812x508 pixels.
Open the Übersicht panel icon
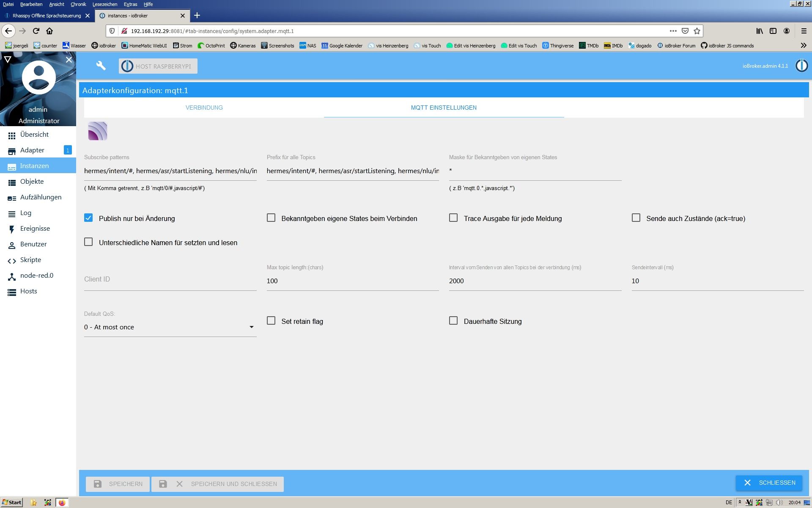[x=11, y=135]
